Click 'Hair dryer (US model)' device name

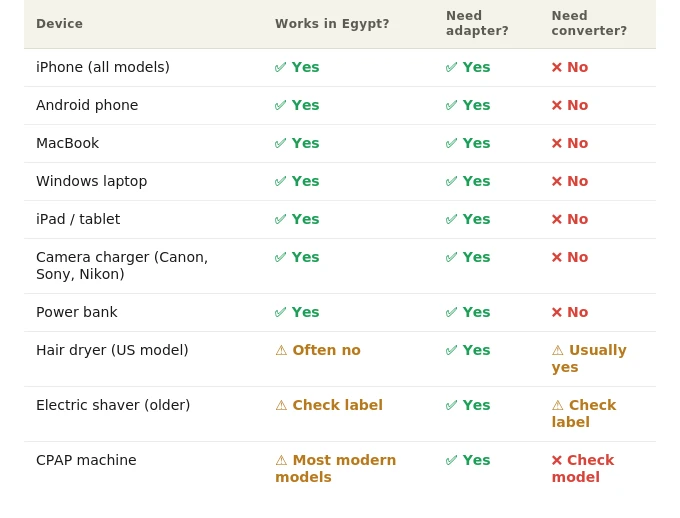tap(112, 350)
